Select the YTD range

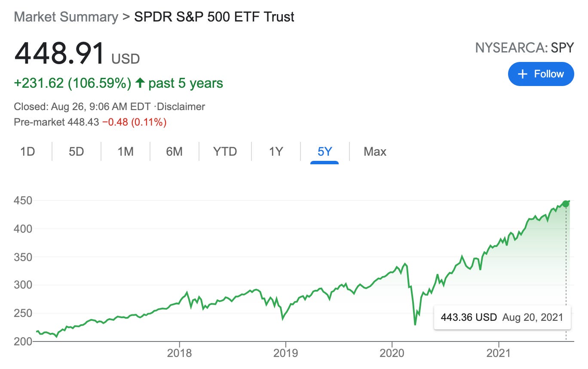[225, 151]
